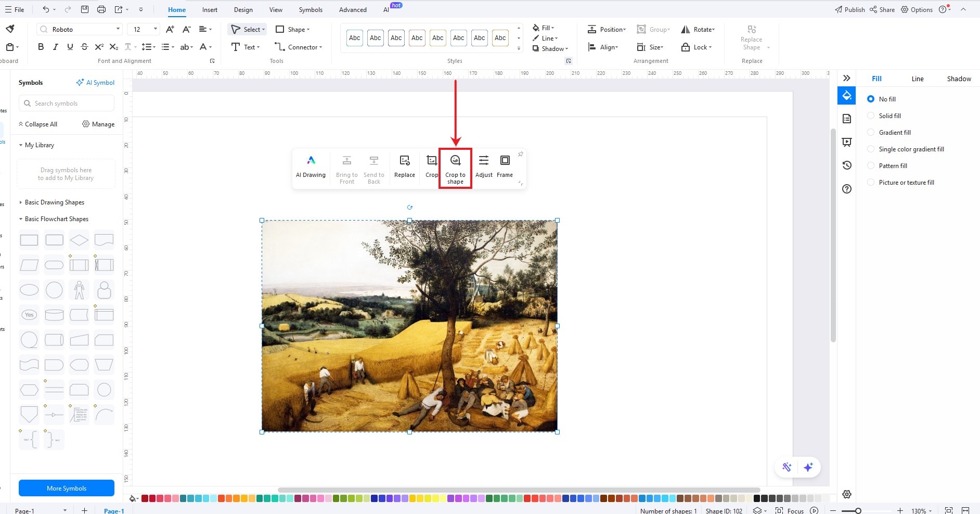980x514 pixels.
Task: Open the history panel icon
Action: click(x=847, y=165)
